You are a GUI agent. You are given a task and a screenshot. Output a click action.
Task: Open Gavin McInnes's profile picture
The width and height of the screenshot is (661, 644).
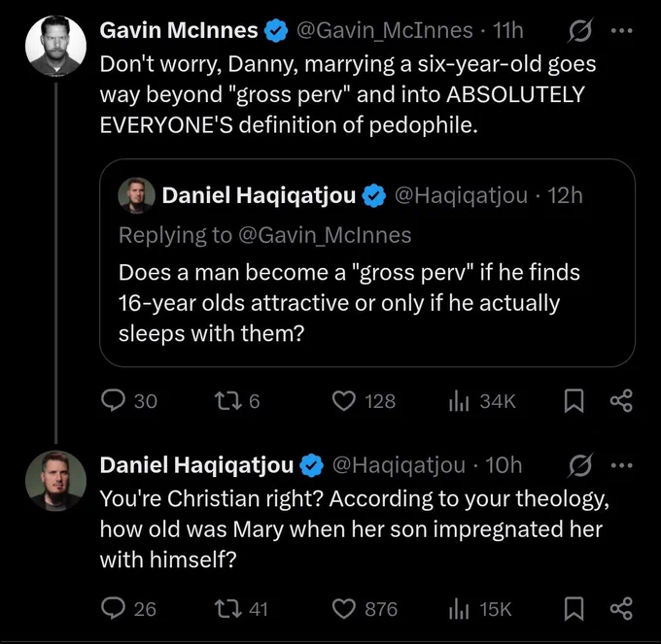[x=55, y=46]
